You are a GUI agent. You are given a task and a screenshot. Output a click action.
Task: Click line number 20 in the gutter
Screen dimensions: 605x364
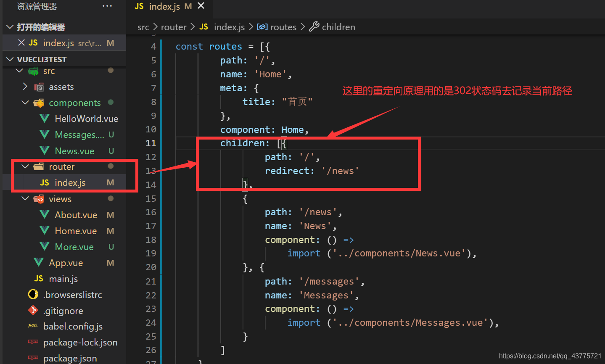pos(151,267)
